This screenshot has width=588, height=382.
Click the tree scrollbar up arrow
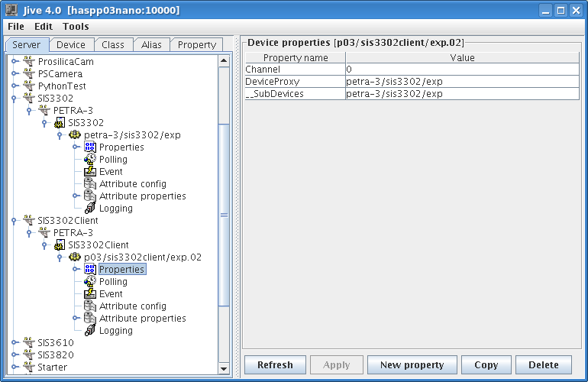pyautogui.click(x=224, y=61)
